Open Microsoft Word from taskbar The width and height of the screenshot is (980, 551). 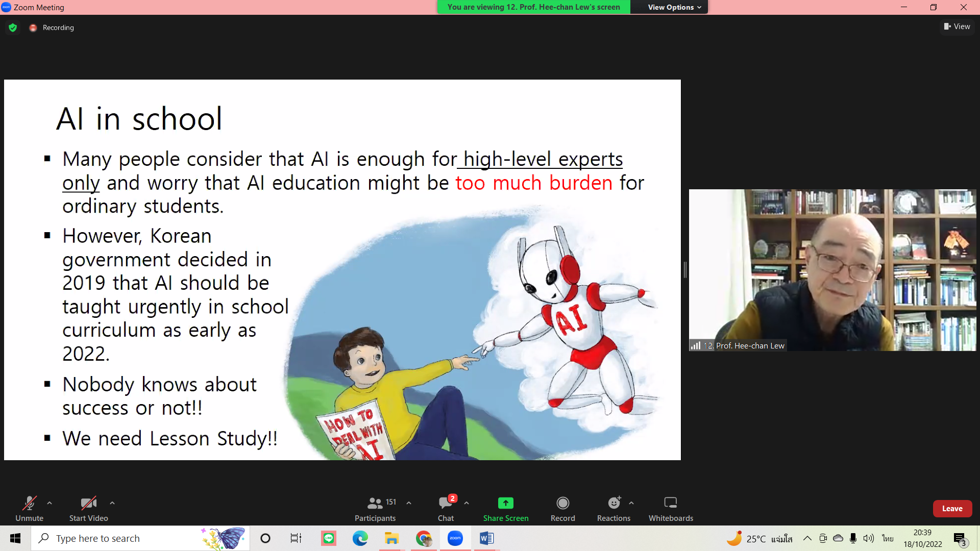tap(486, 538)
